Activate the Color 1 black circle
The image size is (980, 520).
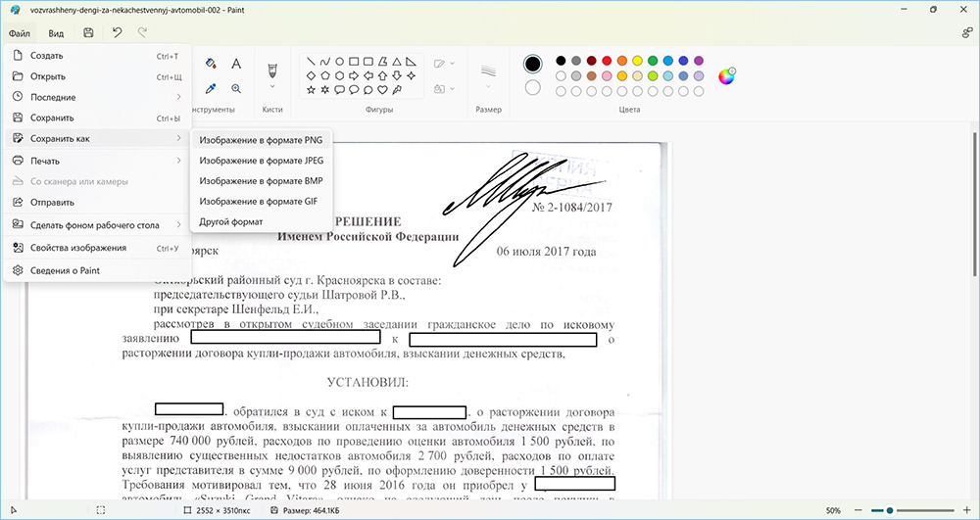coord(532,64)
